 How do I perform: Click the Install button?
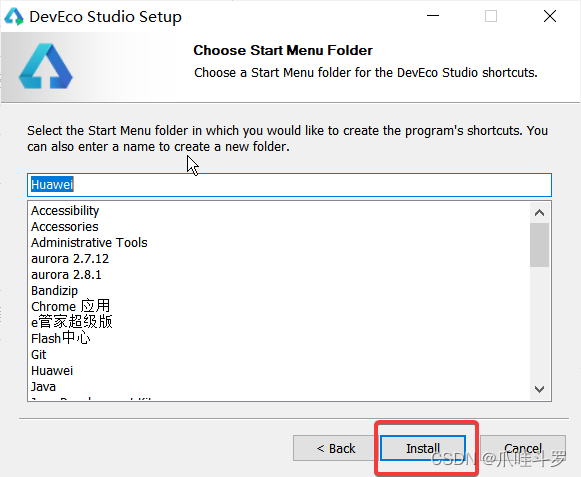423,448
